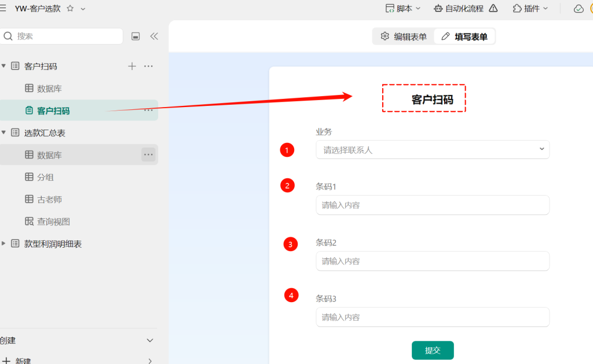Click the collapse-all icon beside search box
The height and width of the screenshot is (364, 593).
136,36
